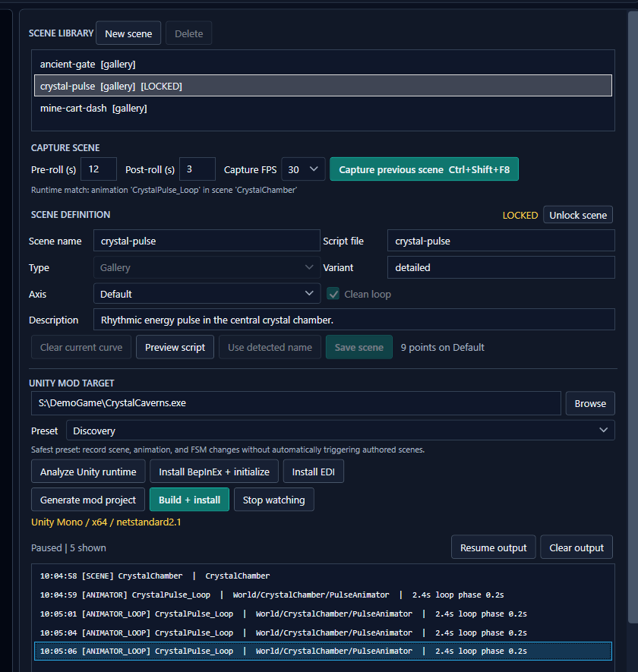The image size is (638, 672).
Task: Select 10:05:04 ANIMATOR_LOOP log line
Action: [x=323, y=633]
